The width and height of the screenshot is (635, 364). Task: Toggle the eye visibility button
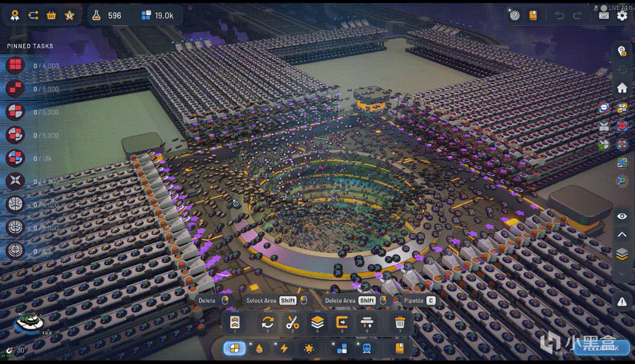coord(622,216)
